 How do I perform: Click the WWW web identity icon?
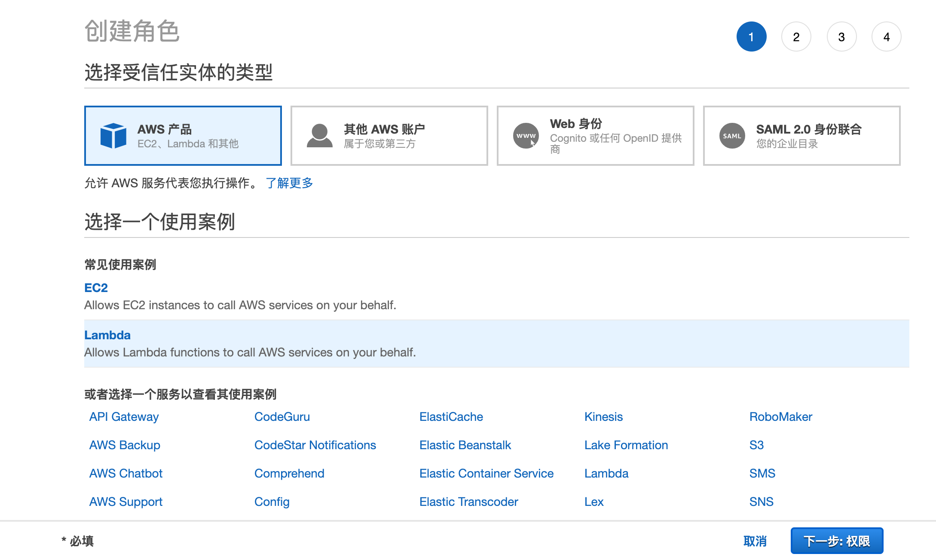pyautogui.click(x=526, y=136)
